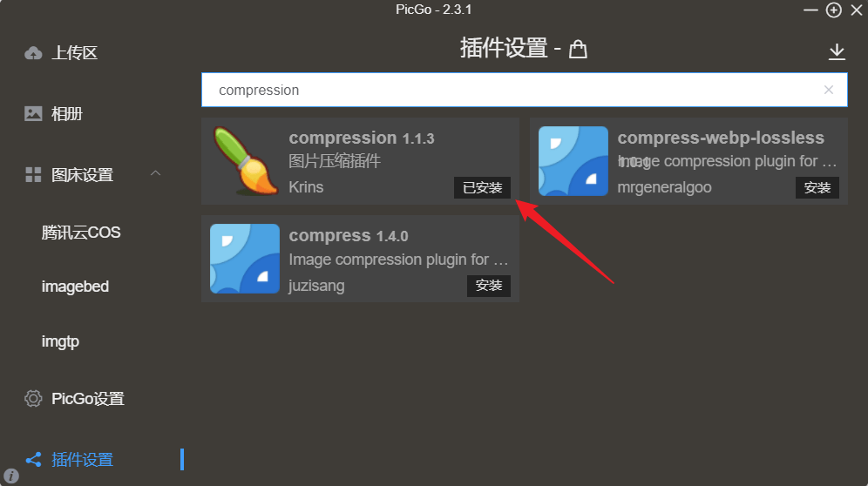Click the compress-webp-lossless plugin logo

click(x=573, y=161)
